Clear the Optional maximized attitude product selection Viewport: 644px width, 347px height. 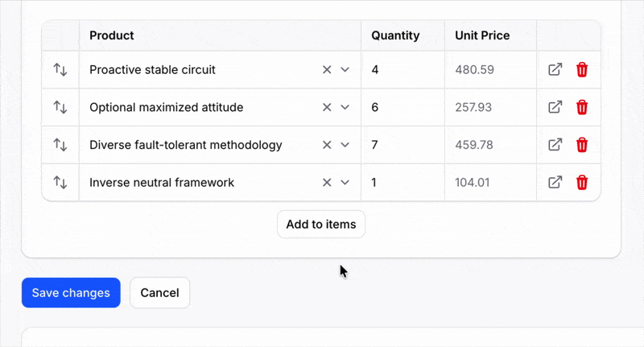(x=327, y=107)
